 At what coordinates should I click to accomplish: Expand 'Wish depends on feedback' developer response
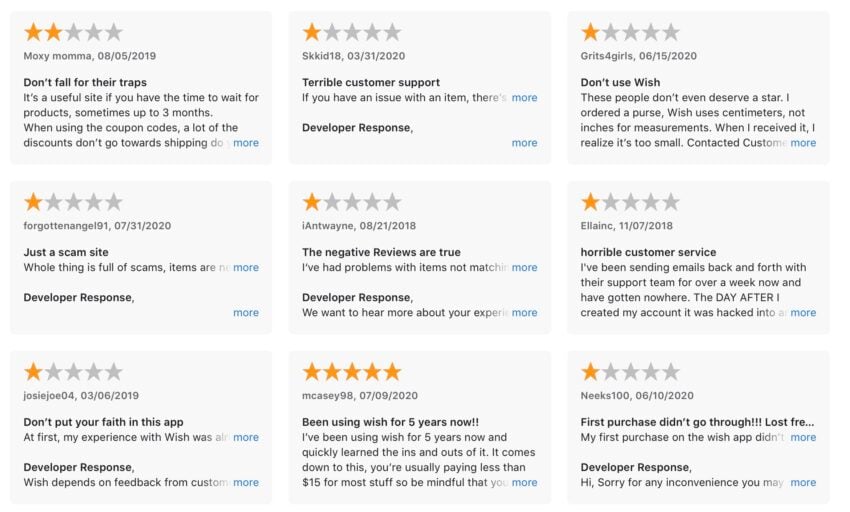[x=246, y=483]
